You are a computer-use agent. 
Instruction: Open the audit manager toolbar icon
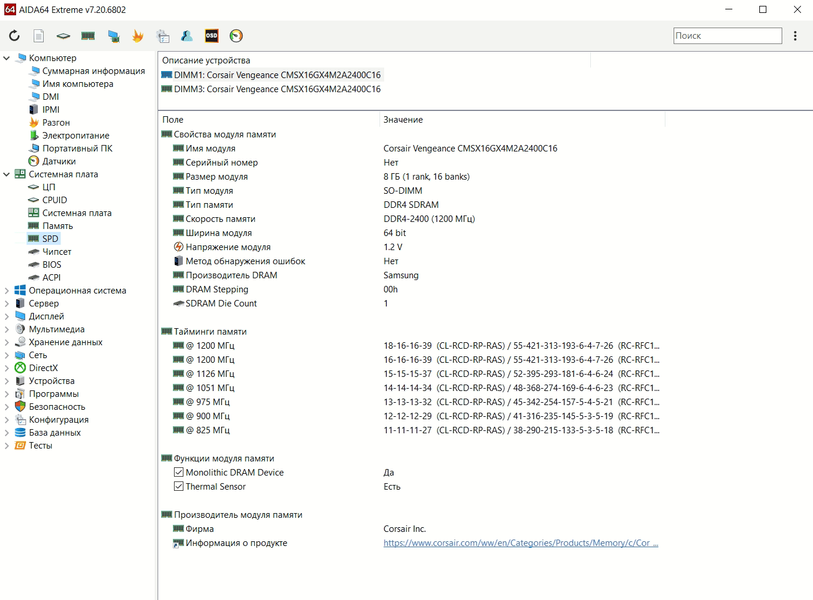(163, 36)
